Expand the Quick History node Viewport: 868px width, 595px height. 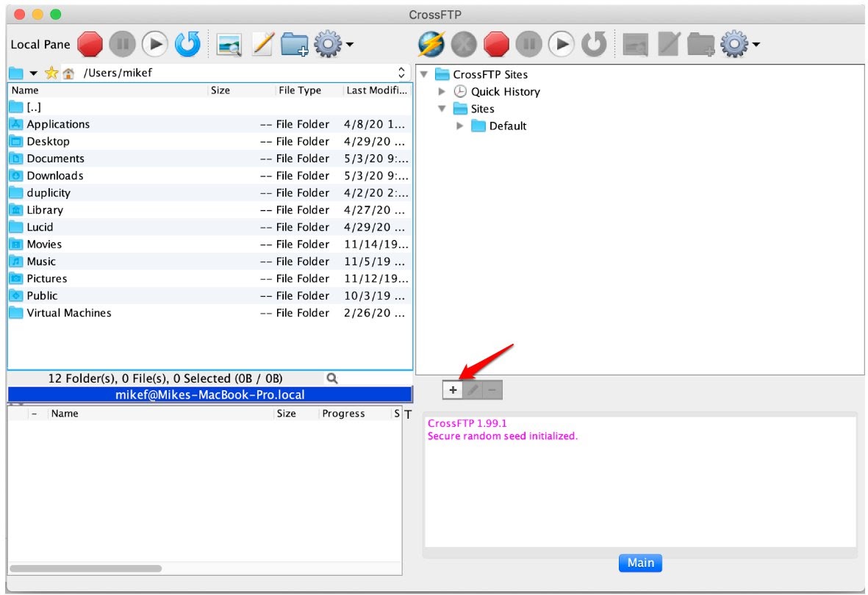click(442, 91)
